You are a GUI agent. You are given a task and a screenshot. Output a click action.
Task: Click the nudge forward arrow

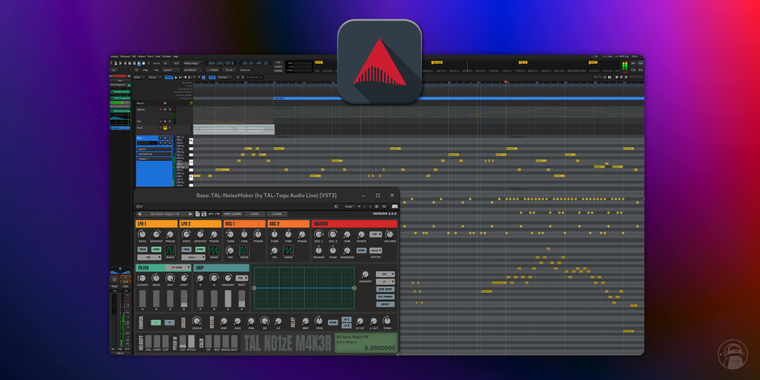click(x=242, y=77)
